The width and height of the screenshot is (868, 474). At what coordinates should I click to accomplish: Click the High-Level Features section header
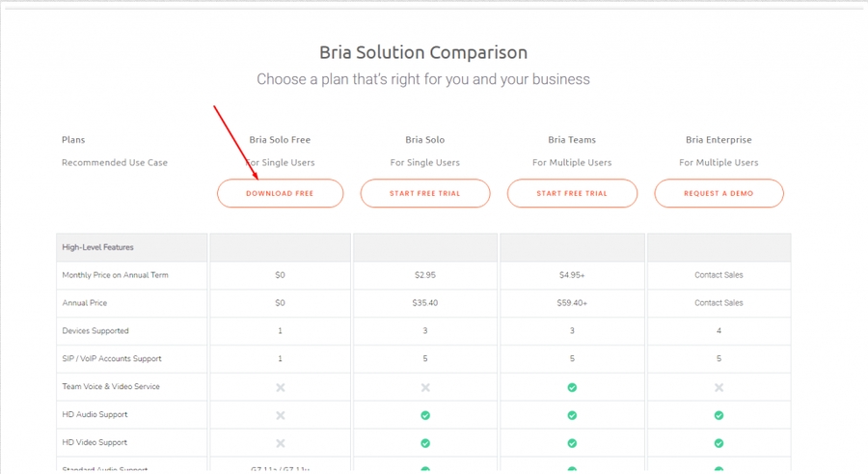pos(97,247)
